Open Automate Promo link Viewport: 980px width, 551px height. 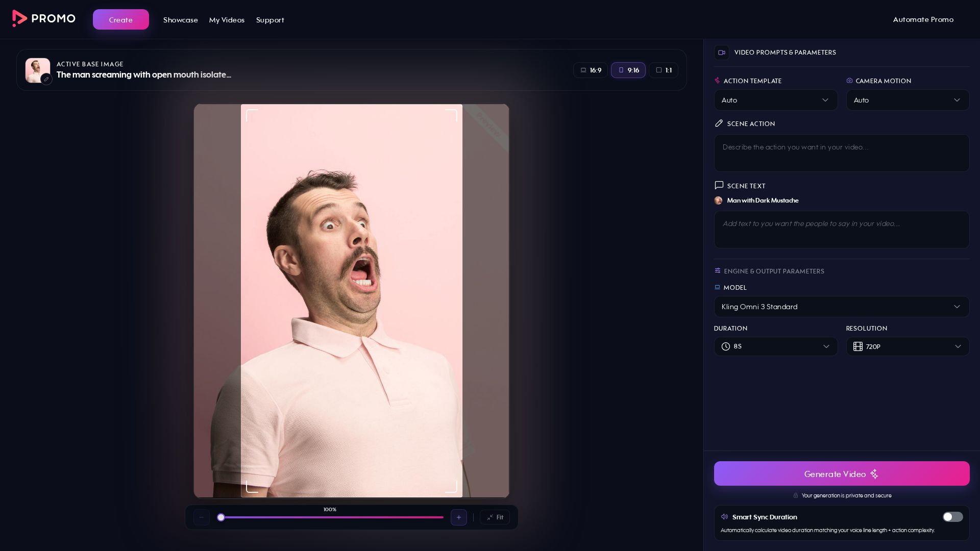pos(923,19)
